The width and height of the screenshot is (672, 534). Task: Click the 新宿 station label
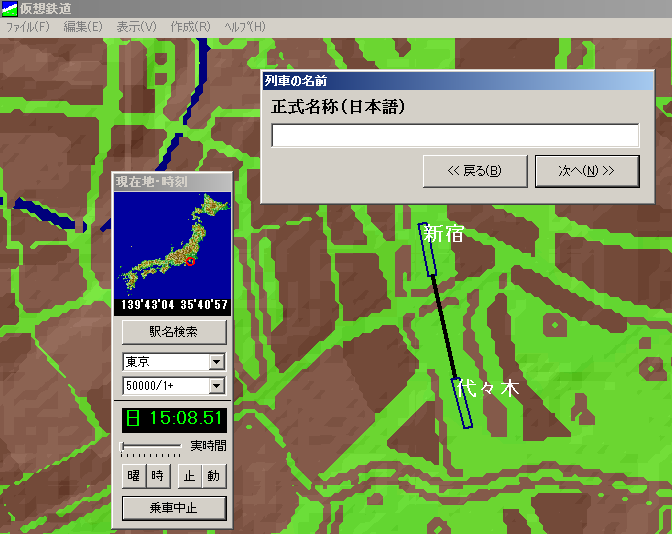tap(444, 234)
